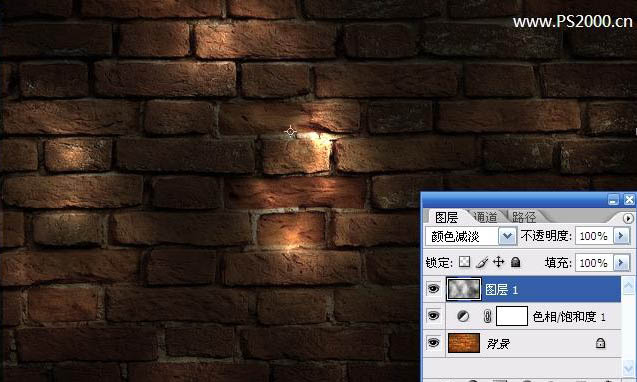Toggle lock all padlock icon
This screenshot has width=637, height=382.
(x=516, y=262)
